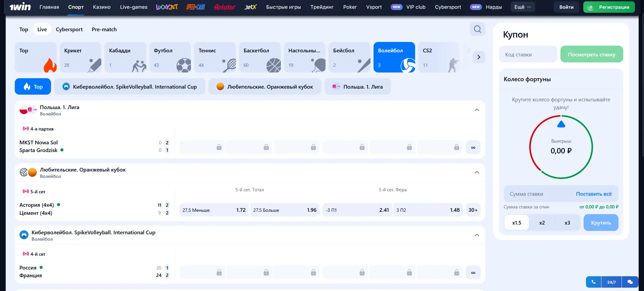Collapse the Любительские Оранжевый кубок section
Screen dimensions: 644x291
click(x=477, y=173)
